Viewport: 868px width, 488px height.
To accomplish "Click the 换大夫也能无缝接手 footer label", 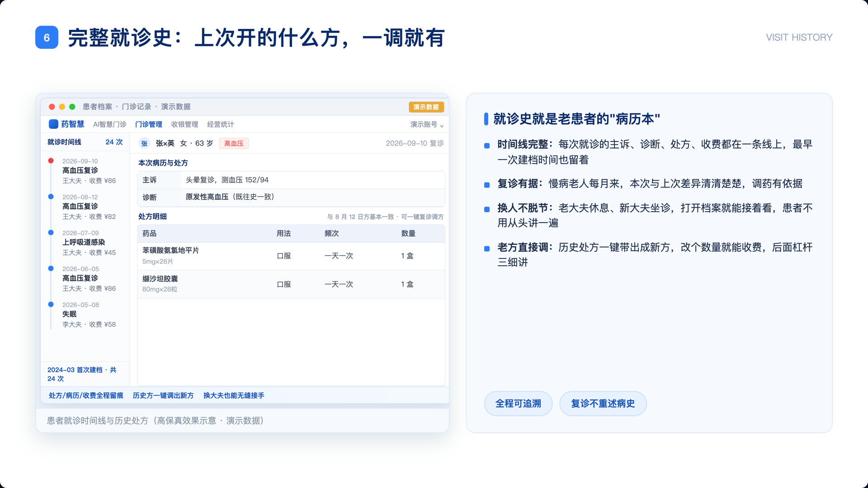I will [234, 395].
